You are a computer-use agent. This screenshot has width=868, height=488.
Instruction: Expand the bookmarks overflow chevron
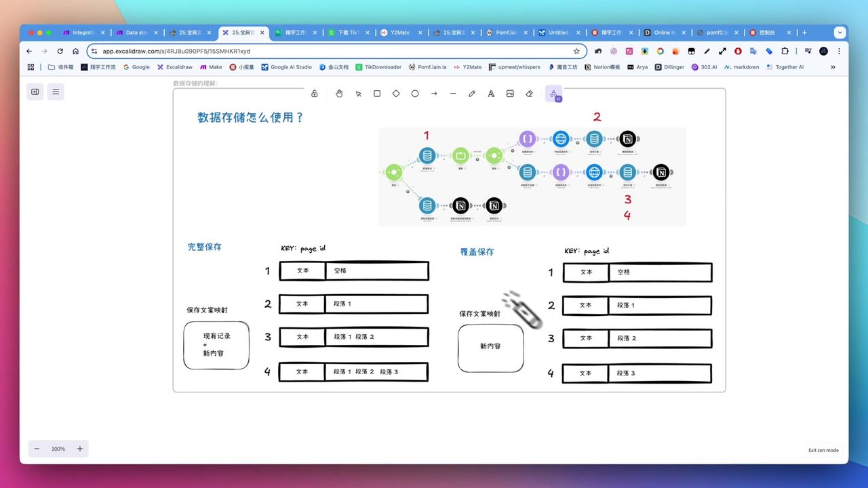[x=833, y=67]
